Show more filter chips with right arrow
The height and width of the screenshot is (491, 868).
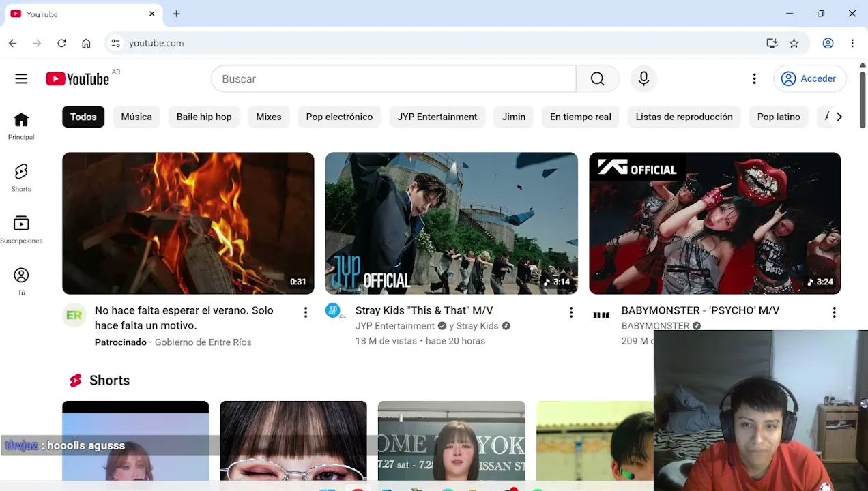839,117
